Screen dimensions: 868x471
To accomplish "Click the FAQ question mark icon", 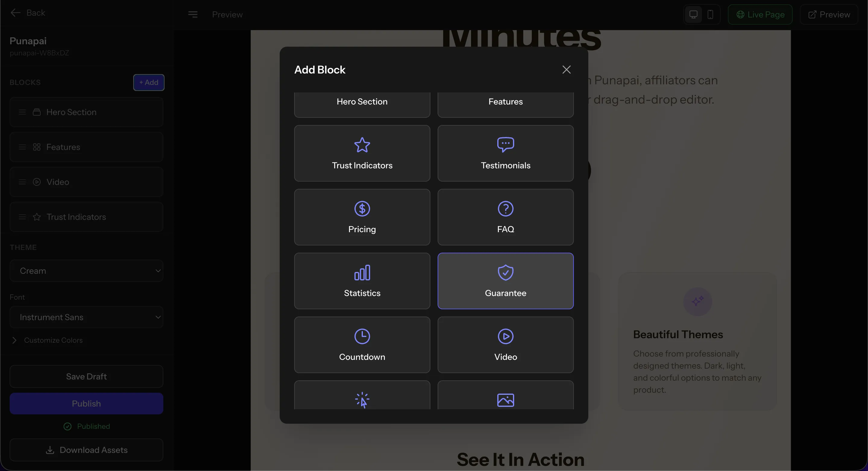I will coord(505,208).
